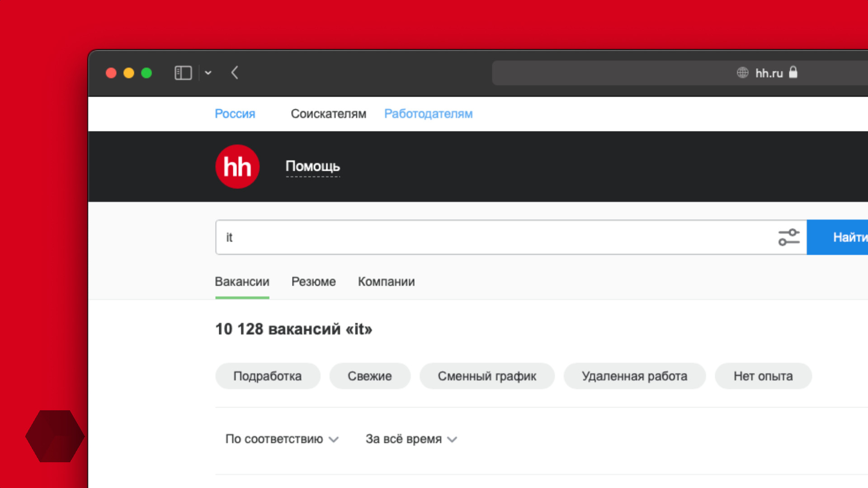Screen dimensions: 868x488
Task: Expand the По соответствию sort dropdown
Action: [282, 439]
